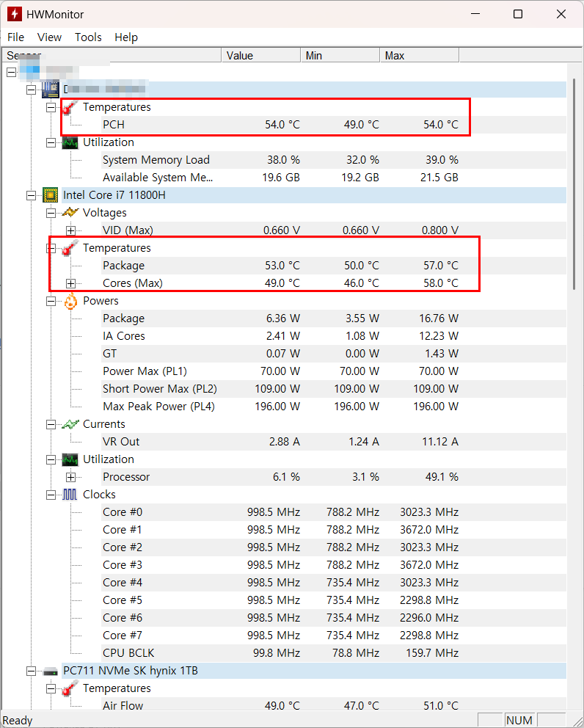Collapse motherboard Utilization section
This screenshot has height=728, width=584.
(51, 142)
